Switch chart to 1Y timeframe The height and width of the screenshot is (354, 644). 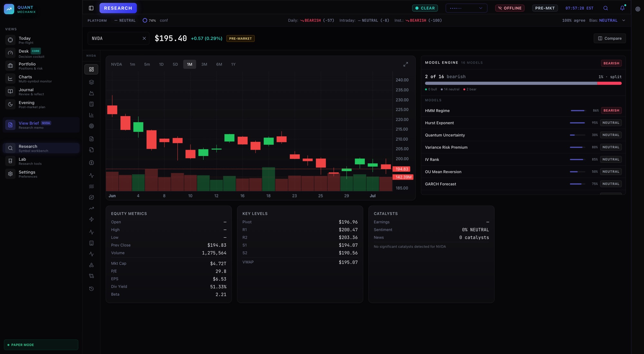(x=233, y=64)
